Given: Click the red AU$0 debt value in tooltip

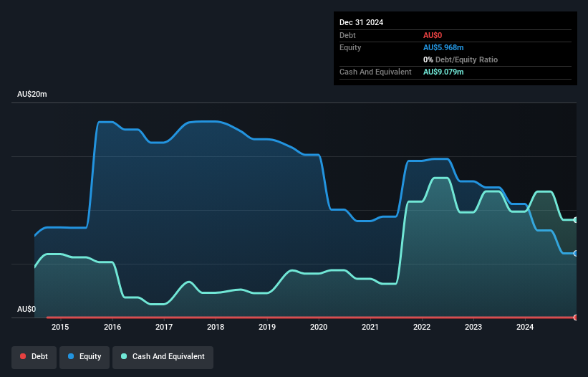Looking at the screenshot, I should point(433,35).
